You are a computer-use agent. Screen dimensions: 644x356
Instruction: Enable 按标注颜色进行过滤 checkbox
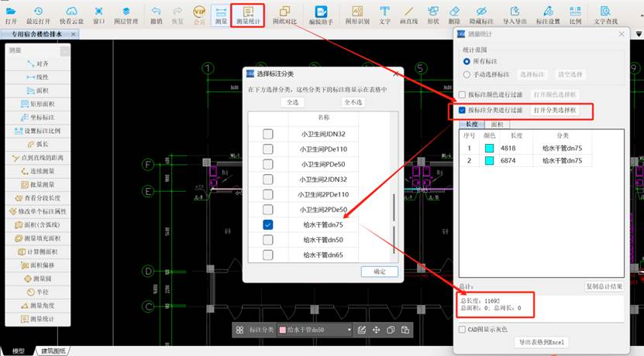(462, 94)
